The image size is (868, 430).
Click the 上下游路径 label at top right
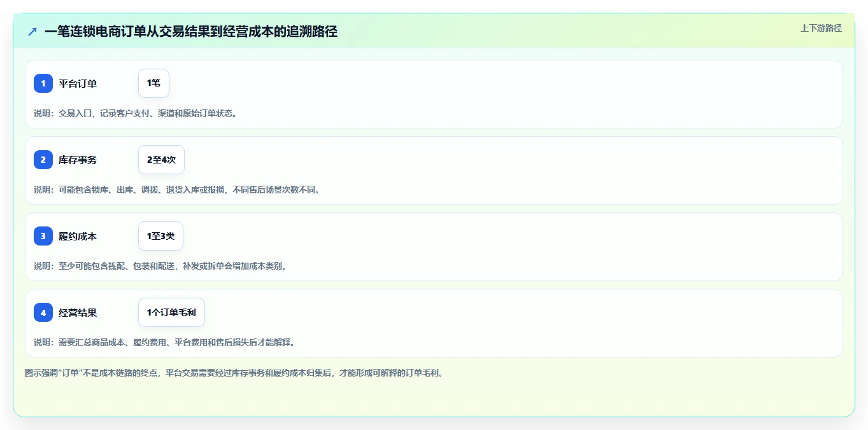821,28
